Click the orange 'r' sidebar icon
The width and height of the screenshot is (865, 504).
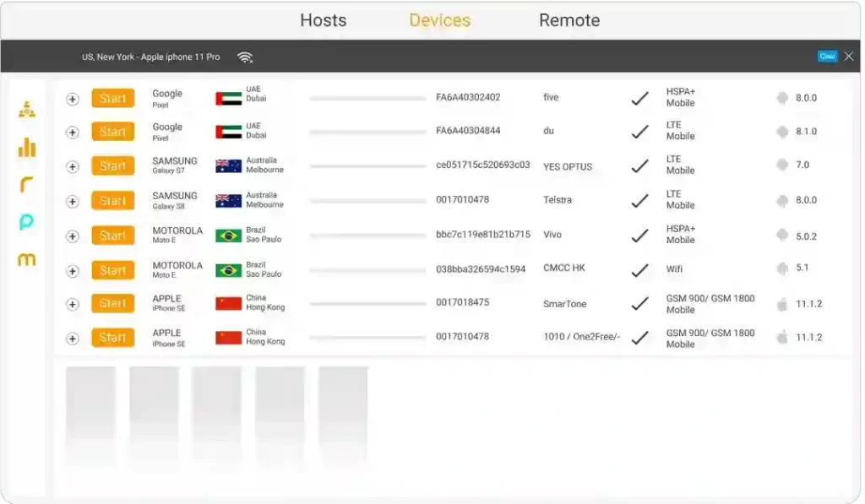point(26,184)
